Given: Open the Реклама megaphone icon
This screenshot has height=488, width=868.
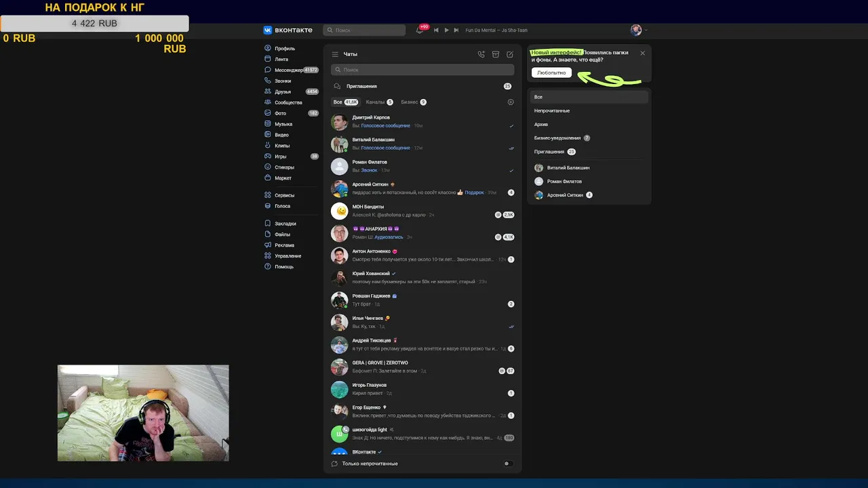Looking at the screenshot, I should coord(268,245).
